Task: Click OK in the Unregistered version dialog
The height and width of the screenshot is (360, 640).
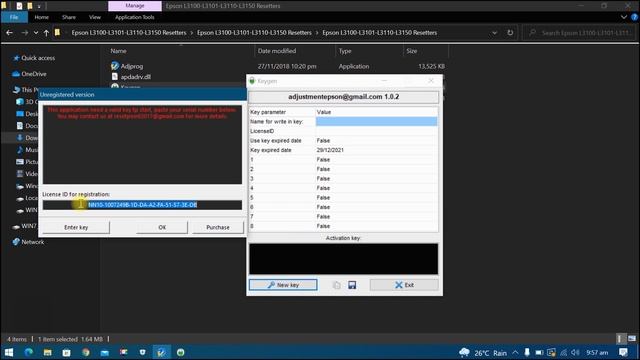Action: point(162,227)
